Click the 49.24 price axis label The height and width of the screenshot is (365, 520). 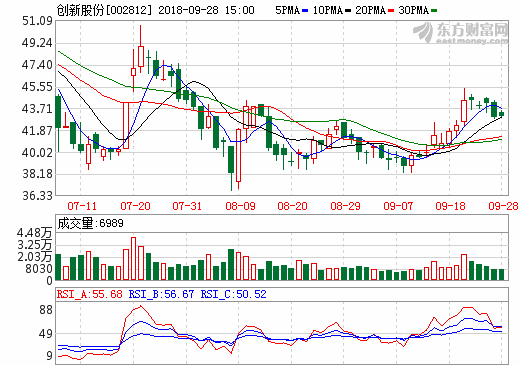(37, 43)
